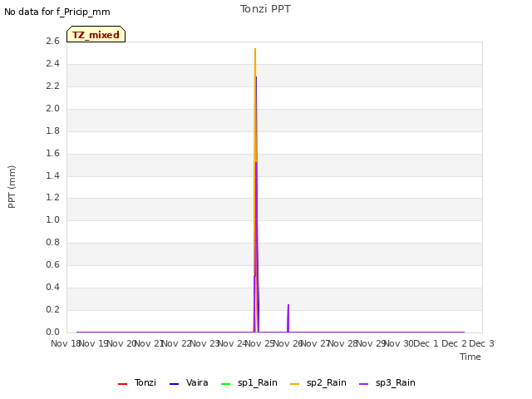Click the Dec 1 x-axis tick label
This screenshot has width=532, height=399.
[x=426, y=343]
